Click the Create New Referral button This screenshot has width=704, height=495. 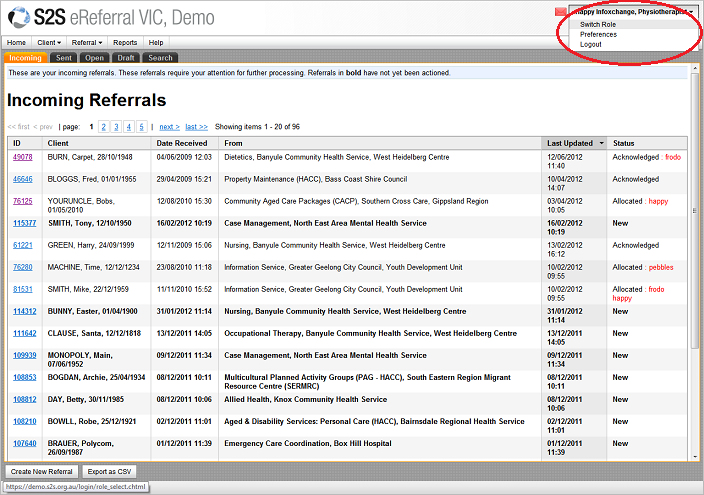pos(41,471)
